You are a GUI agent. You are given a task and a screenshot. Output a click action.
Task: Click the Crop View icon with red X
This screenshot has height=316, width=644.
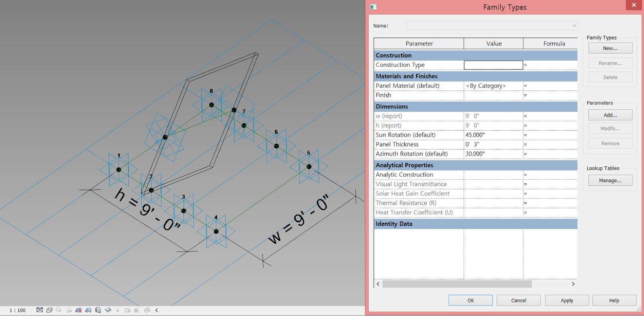coord(78,310)
